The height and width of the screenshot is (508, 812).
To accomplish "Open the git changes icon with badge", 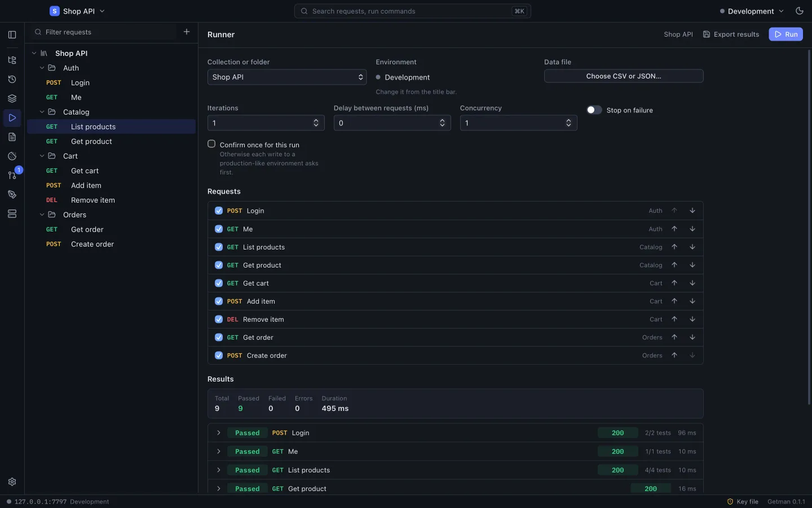I will (12, 175).
